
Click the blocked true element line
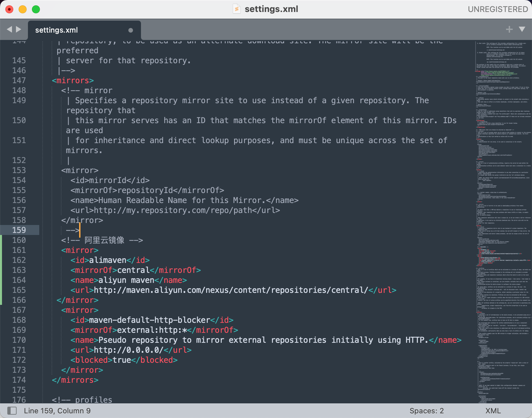point(124,360)
